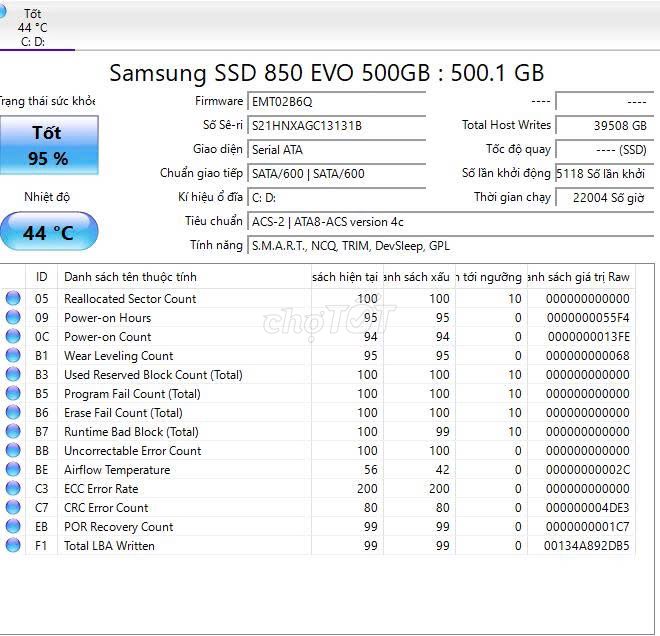
Task: Select the Reallocated Sector Count row name
Action: click(x=130, y=299)
